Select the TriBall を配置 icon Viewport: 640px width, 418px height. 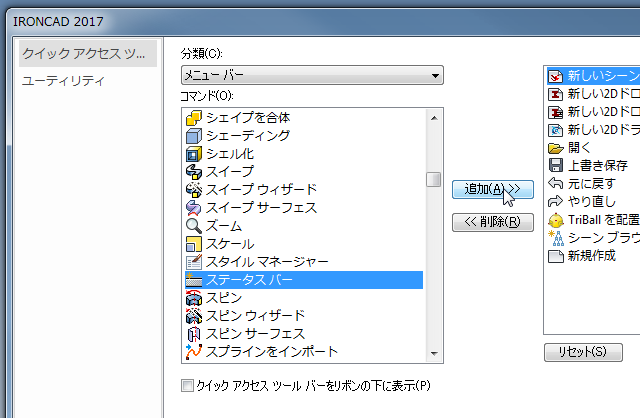tap(556, 220)
